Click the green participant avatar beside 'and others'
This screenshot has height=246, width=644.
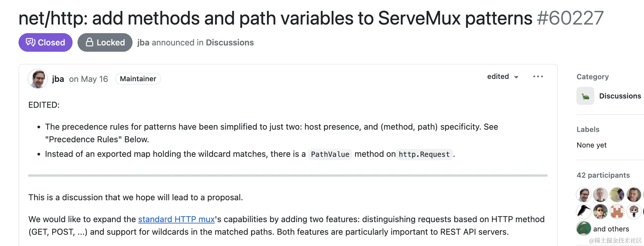point(584,228)
